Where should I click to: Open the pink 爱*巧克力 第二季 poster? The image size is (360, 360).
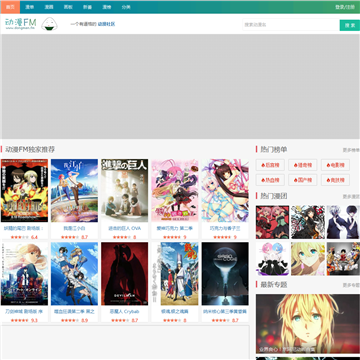point(175,190)
